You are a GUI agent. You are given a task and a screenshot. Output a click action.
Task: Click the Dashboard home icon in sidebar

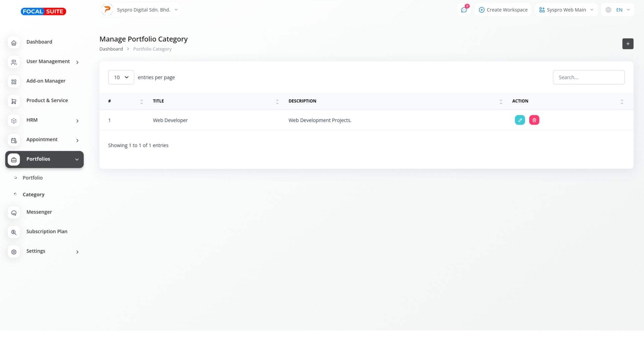tap(14, 43)
